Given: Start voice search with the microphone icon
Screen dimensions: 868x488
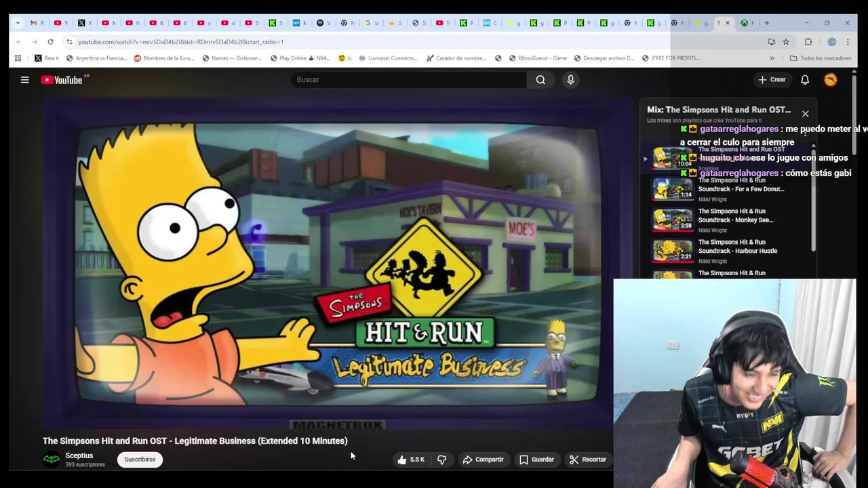Looking at the screenshot, I should 570,79.
